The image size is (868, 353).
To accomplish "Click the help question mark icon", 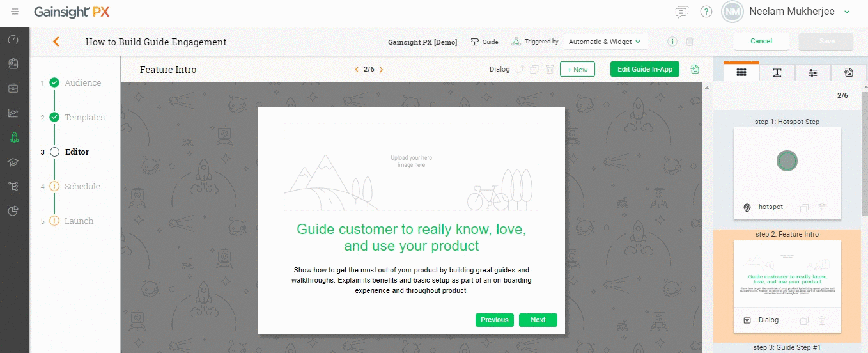I will coord(706,12).
